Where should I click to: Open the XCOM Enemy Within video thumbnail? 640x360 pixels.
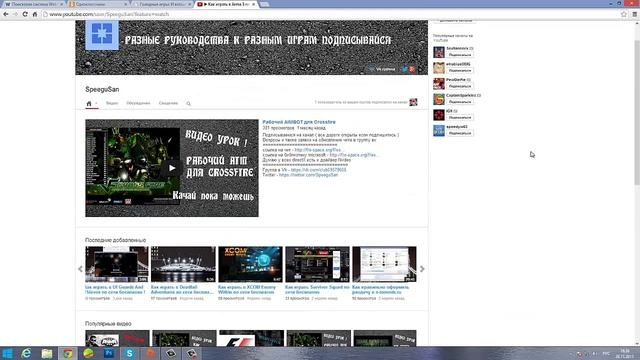(x=250, y=264)
